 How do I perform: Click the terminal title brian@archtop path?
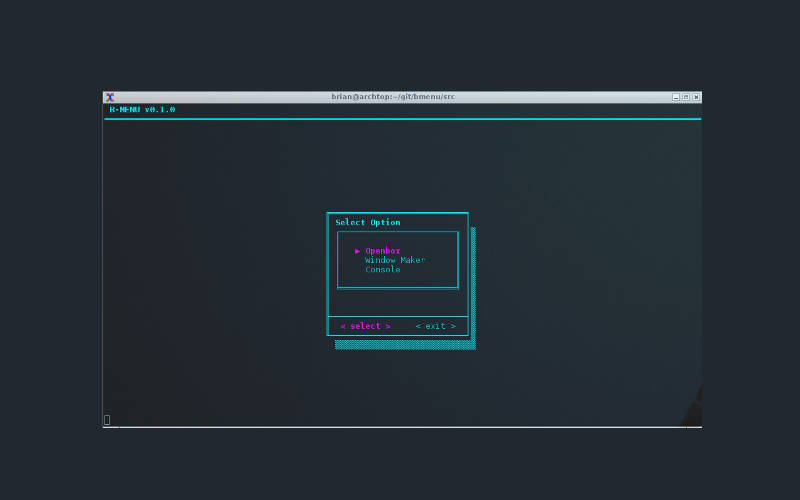[393, 96]
